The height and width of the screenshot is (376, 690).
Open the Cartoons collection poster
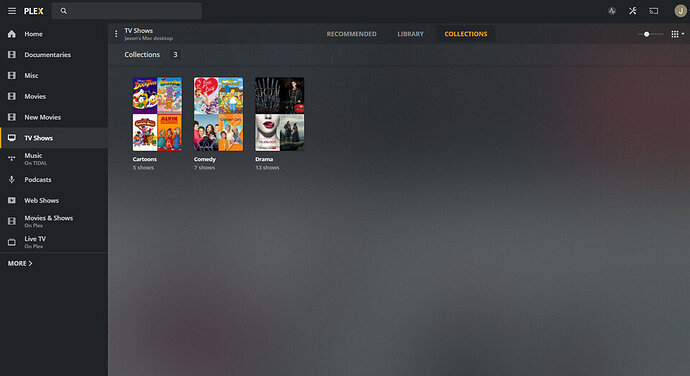click(157, 114)
